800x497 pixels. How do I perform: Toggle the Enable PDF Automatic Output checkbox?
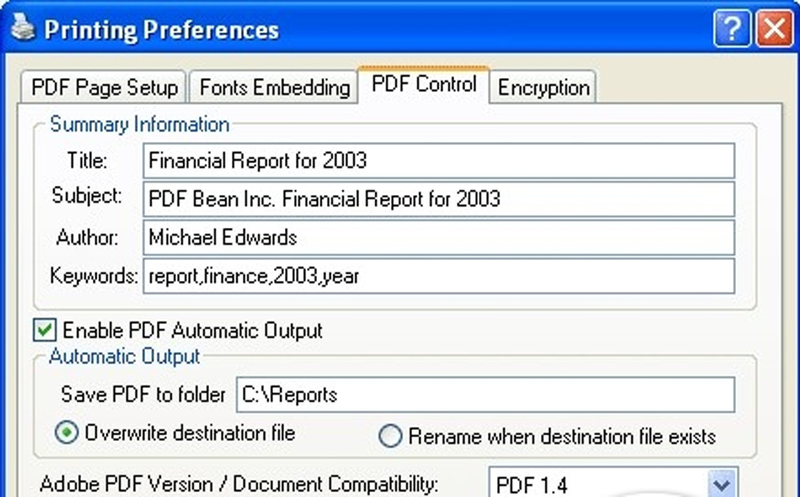[44, 330]
